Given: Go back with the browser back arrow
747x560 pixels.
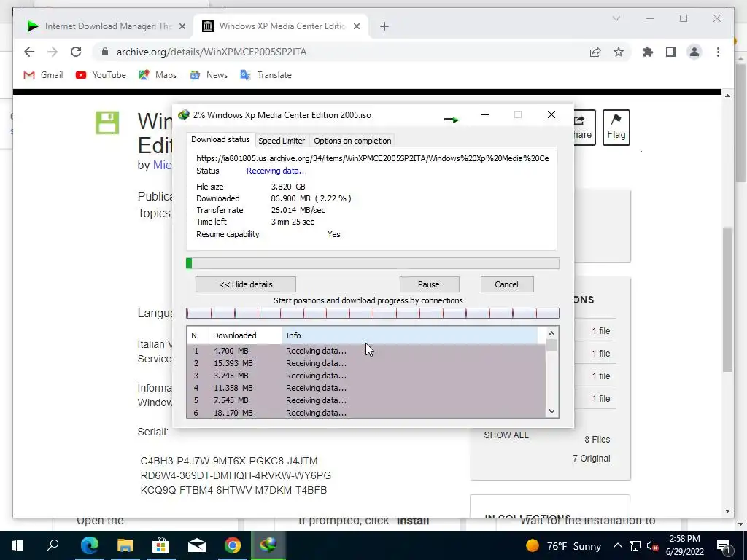Looking at the screenshot, I should pyautogui.click(x=29, y=52).
